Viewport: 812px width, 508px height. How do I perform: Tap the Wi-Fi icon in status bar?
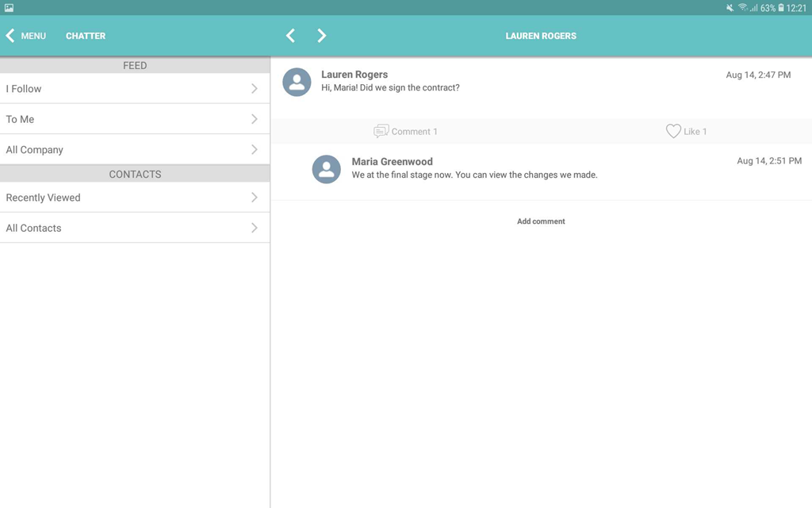click(742, 8)
